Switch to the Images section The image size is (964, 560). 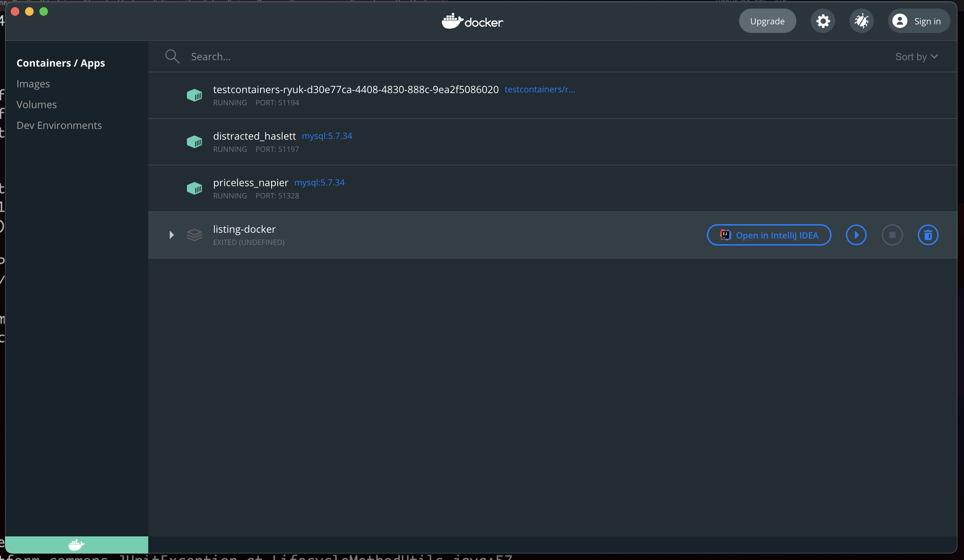click(x=33, y=84)
